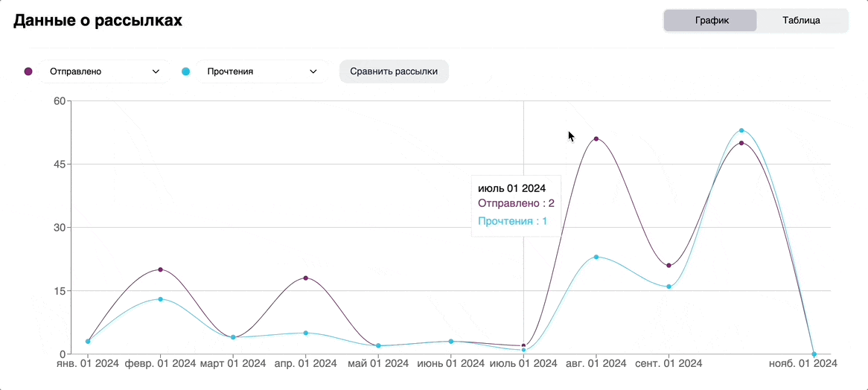The height and width of the screenshot is (390, 868).
Task: Click the tooltip text 'Прочтения : 1'
Action: (x=513, y=221)
